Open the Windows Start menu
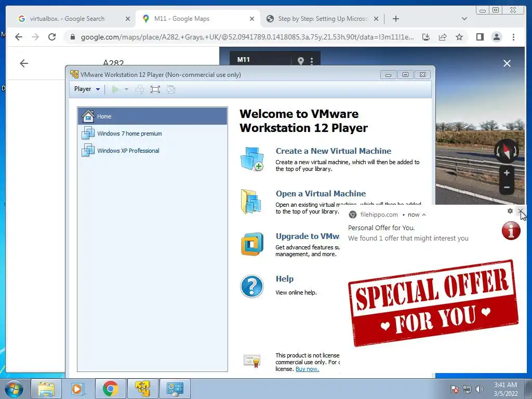Screen dimensions: 532x399 (14, 389)
